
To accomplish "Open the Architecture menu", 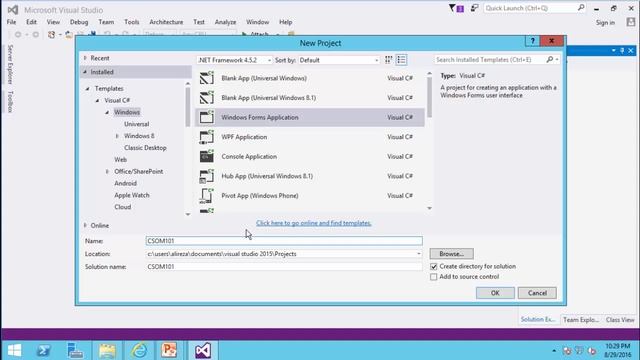I will 166,22.
